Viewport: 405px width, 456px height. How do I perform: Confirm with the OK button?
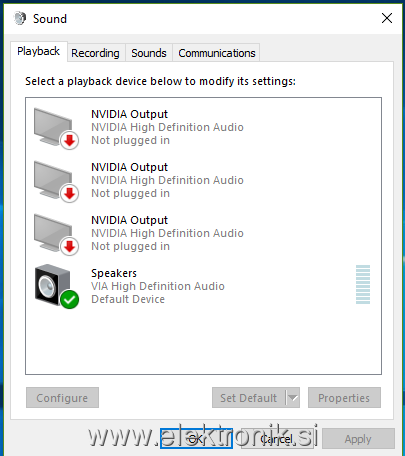pyautogui.click(x=196, y=438)
